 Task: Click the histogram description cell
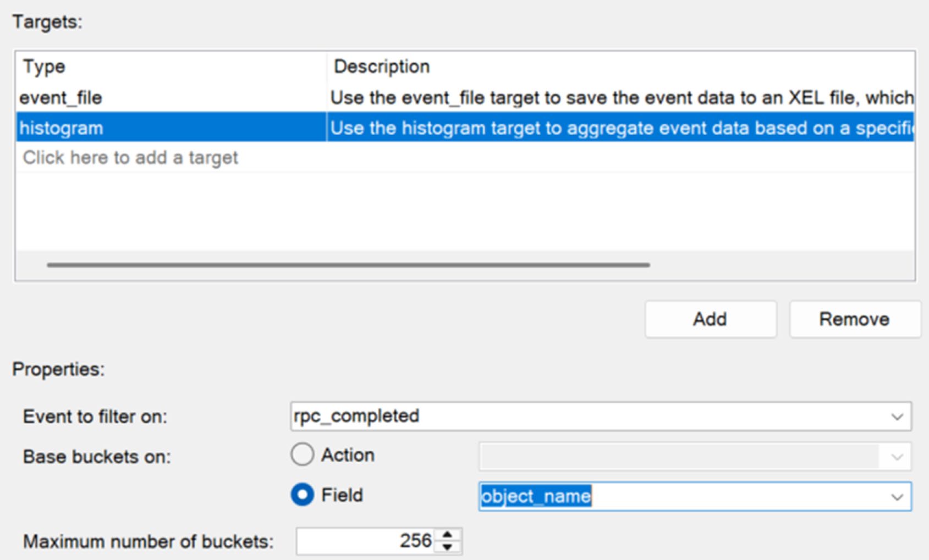tap(621, 127)
